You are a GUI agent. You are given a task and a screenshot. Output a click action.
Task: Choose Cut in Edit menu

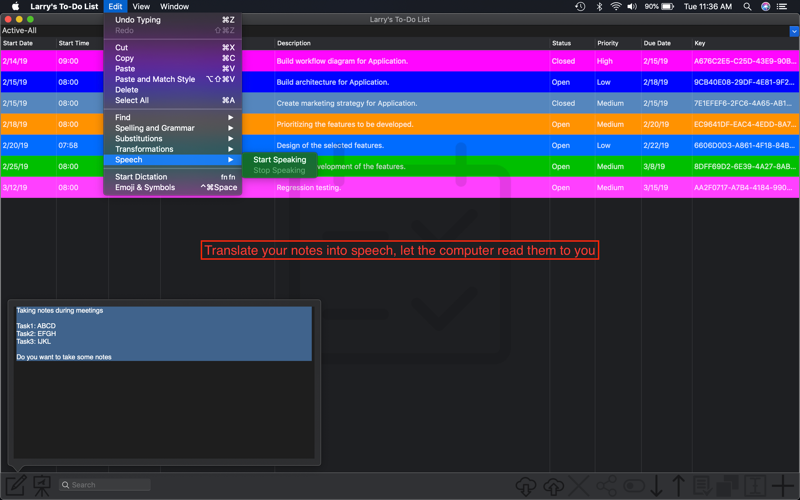(172, 47)
